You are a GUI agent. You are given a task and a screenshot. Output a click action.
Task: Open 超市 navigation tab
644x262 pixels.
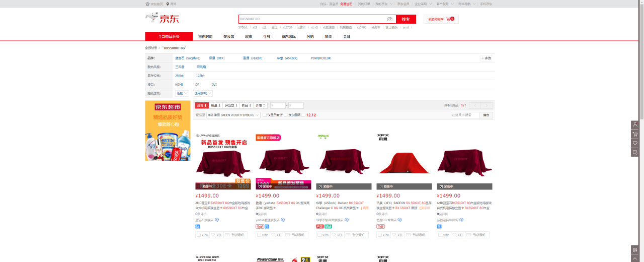click(249, 36)
